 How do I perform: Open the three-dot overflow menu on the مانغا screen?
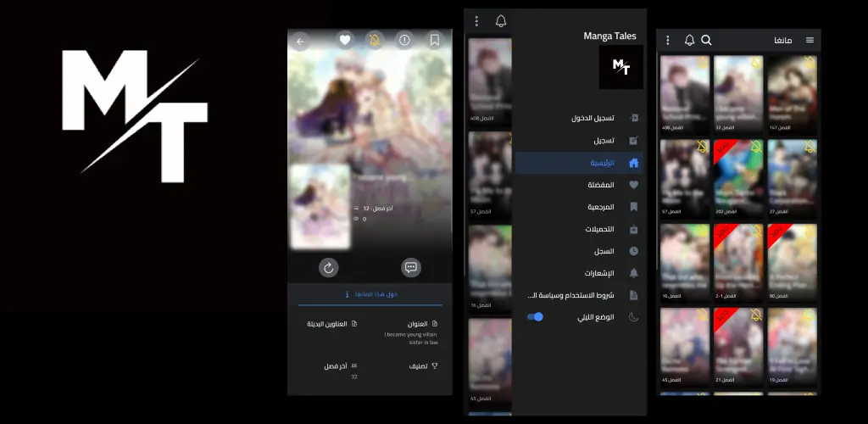[668, 41]
